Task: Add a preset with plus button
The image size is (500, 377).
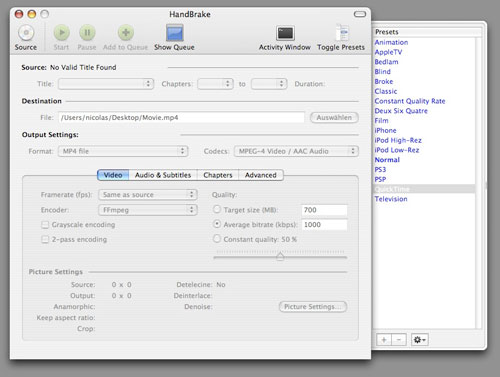Action: point(384,340)
